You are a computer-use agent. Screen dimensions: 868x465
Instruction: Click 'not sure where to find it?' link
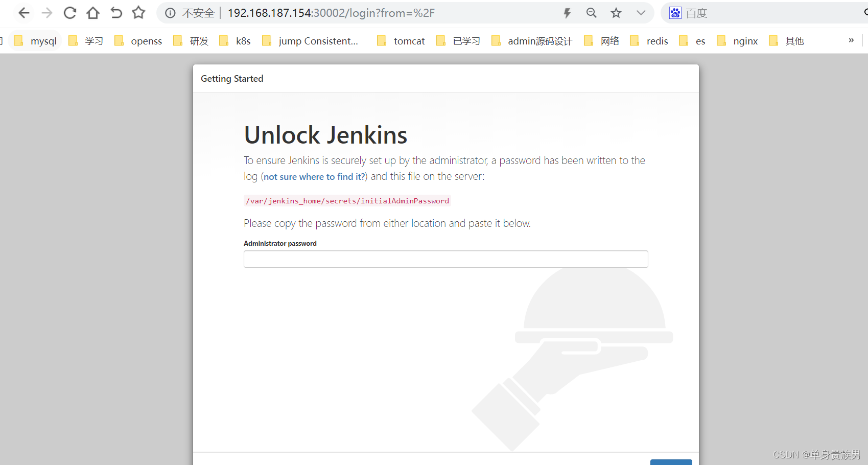tap(315, 177)
